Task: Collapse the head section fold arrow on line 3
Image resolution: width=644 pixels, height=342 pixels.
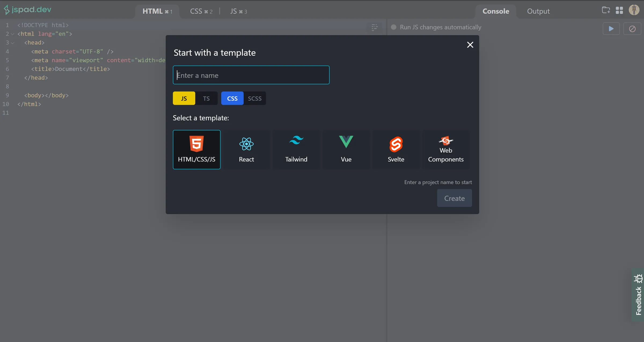Action: click(12, 43)
